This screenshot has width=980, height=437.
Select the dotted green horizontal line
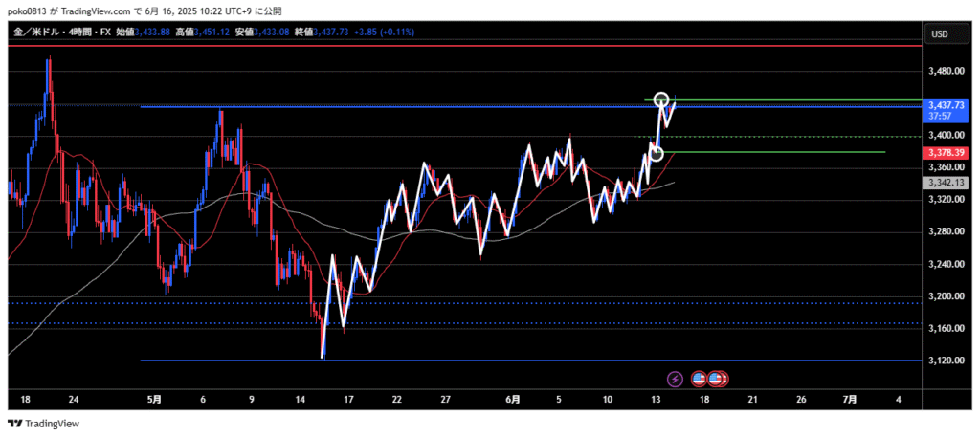(x=766, y=137)
